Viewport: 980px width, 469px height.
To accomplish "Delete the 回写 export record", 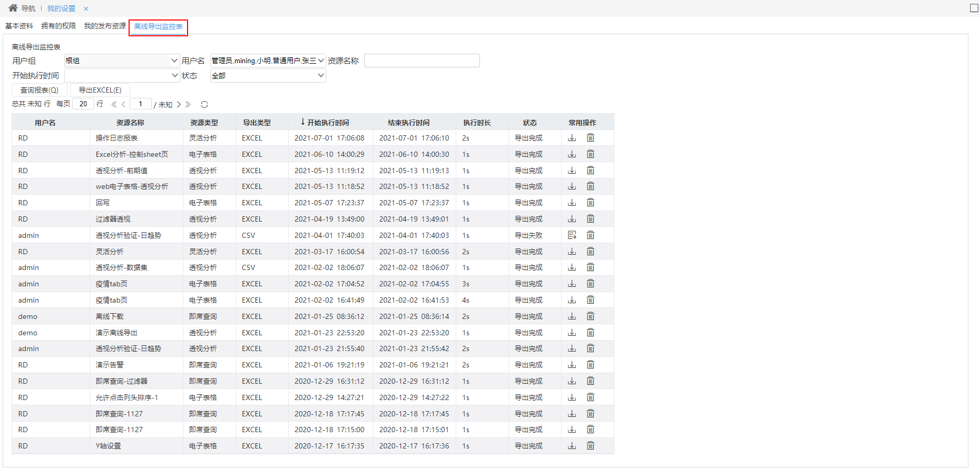I will click(x=591, y=203).
